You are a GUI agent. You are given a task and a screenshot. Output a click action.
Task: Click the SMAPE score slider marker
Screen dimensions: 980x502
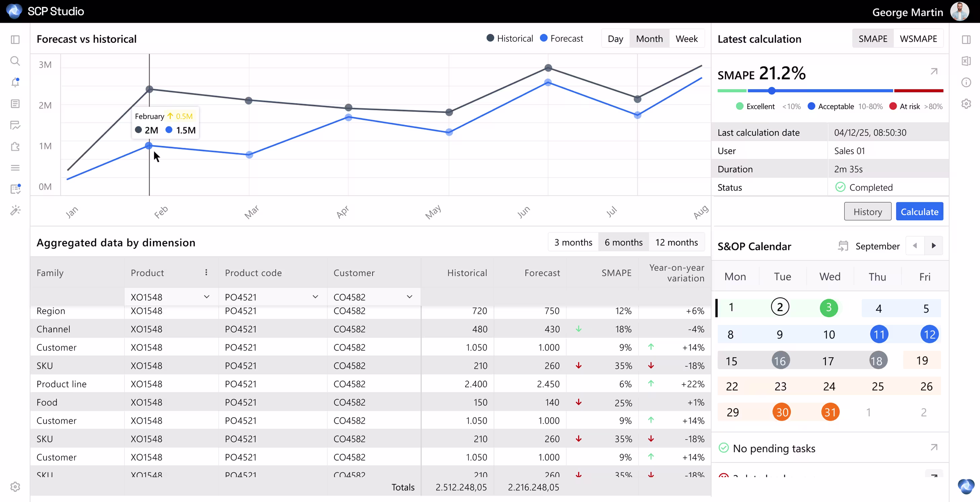pos(771,91)
